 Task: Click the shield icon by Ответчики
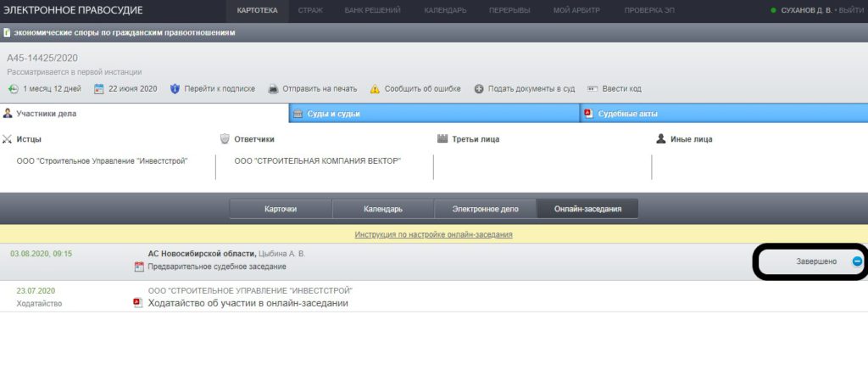coord(225,139)
